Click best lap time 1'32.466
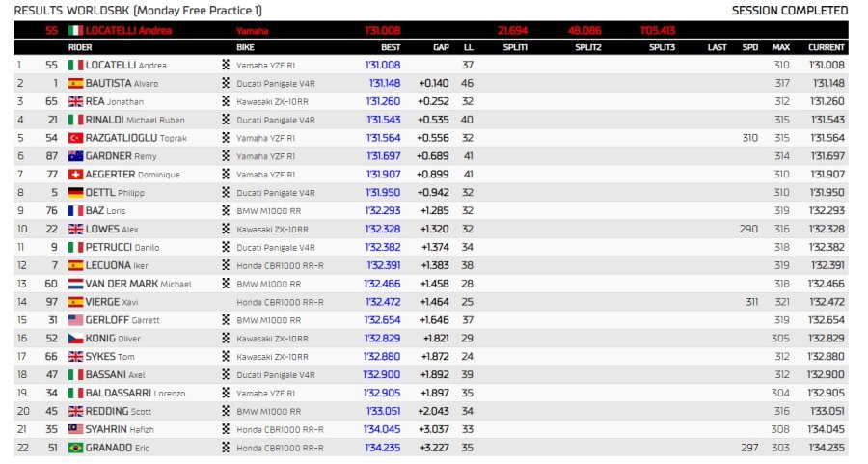 pyautogui.click(x=382, y=284)
